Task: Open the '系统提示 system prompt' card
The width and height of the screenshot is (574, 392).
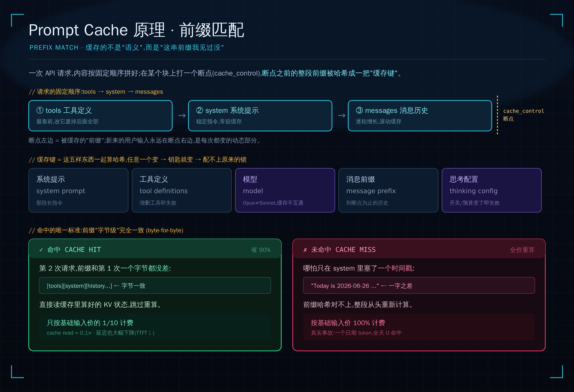Action: [x=78, y=190]
